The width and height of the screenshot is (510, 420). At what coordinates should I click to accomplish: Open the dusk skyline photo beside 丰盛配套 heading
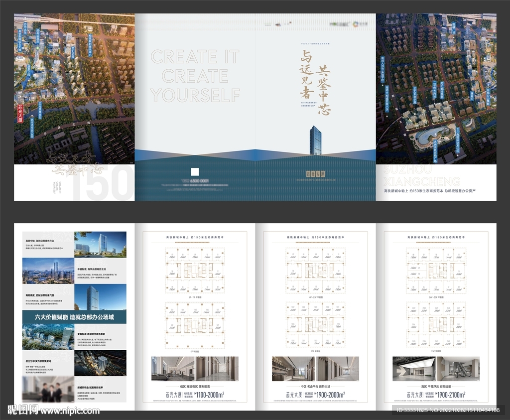[48, 271]
